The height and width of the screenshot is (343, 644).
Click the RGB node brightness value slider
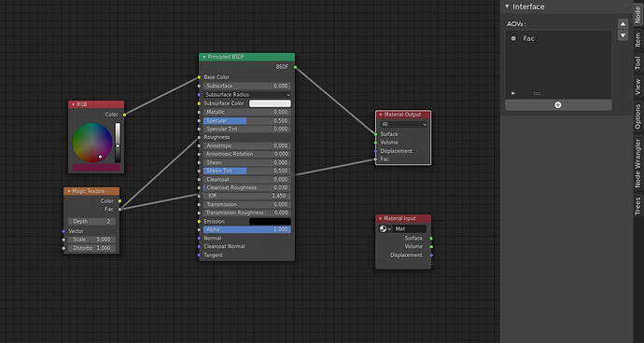click(x=118, y=143)
